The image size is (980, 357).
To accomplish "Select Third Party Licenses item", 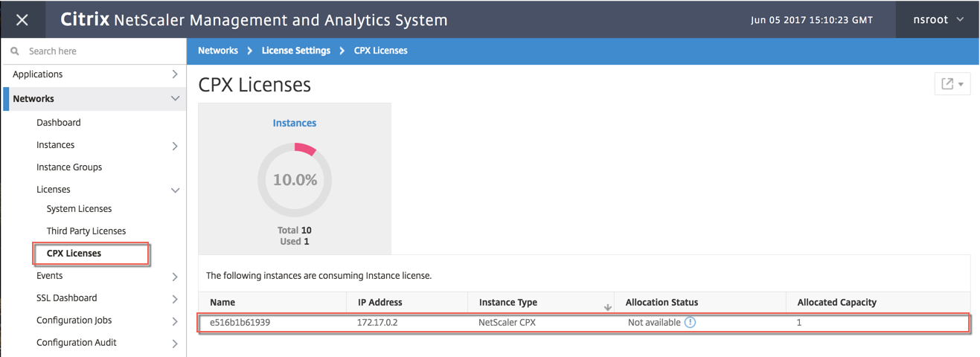I will (x=86, y=231).
